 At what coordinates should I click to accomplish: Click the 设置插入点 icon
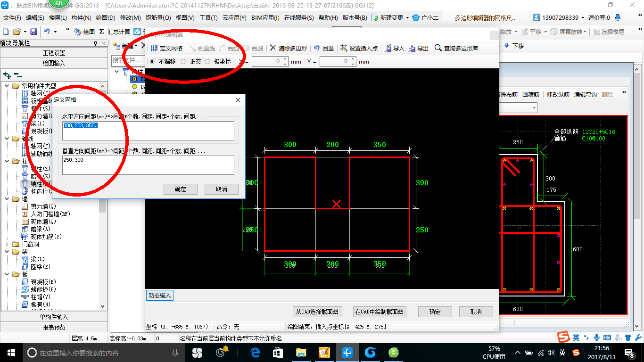pyautogui.click(x=344, y=48)
